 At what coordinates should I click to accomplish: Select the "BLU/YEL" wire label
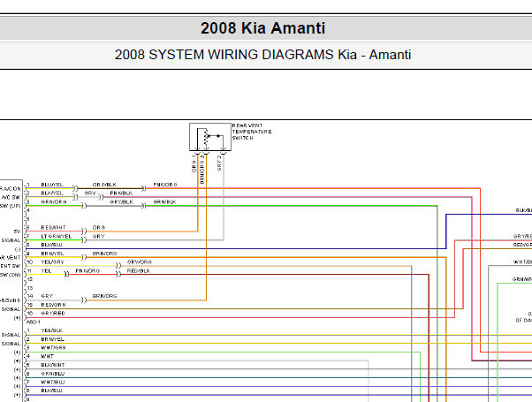click(x=52, y=185)
